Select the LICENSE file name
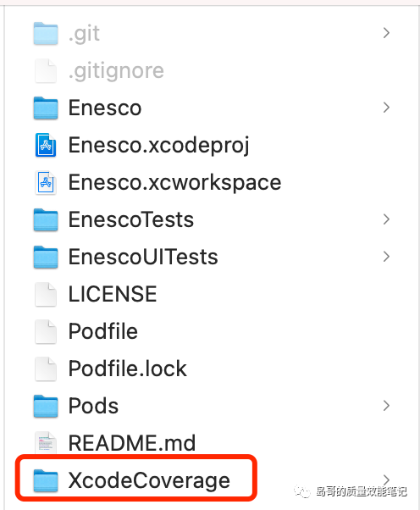This screenshot has height=510, width=420. [113, 294]
